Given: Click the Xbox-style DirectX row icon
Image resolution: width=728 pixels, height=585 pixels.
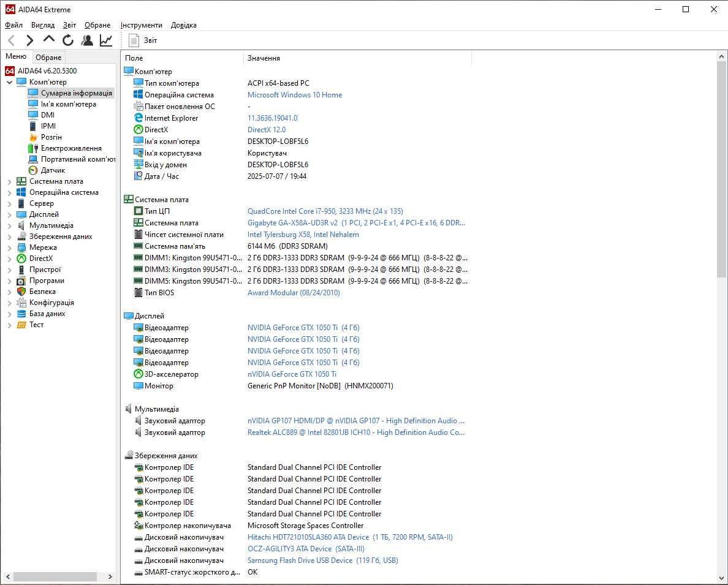Looking at the screenshot, I should point(138,130).
